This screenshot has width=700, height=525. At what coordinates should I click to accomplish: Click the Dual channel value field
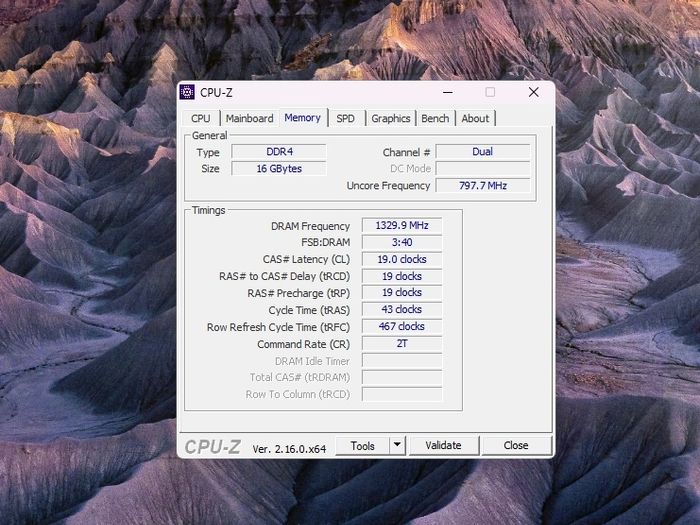(x=483, y=152)
